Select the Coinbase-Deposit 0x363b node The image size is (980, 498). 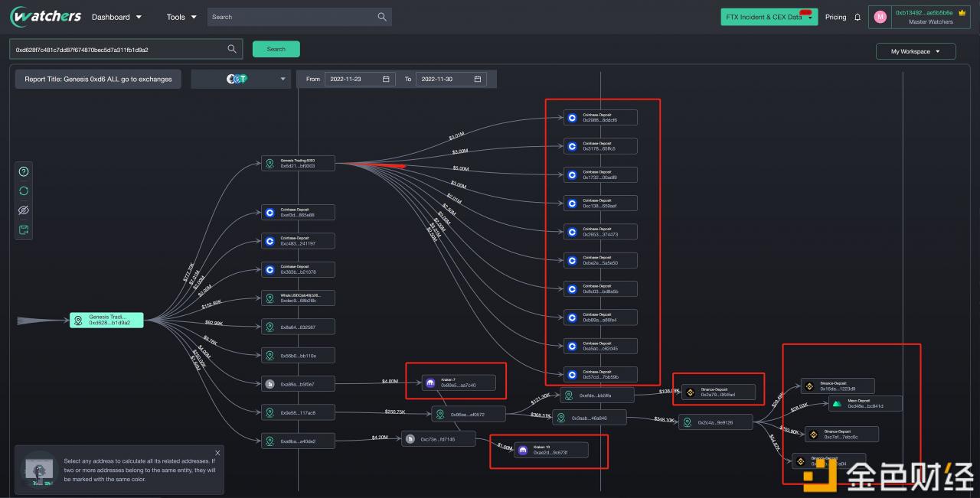(x=298, y=269)
